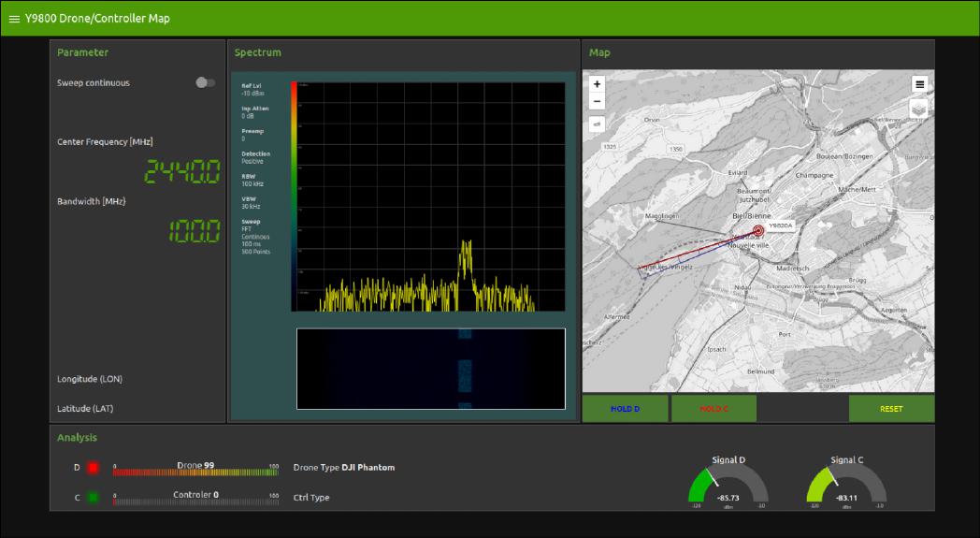Zoom out on the map
This screenshot has width=980, height=538.
[x=597, y=101]
